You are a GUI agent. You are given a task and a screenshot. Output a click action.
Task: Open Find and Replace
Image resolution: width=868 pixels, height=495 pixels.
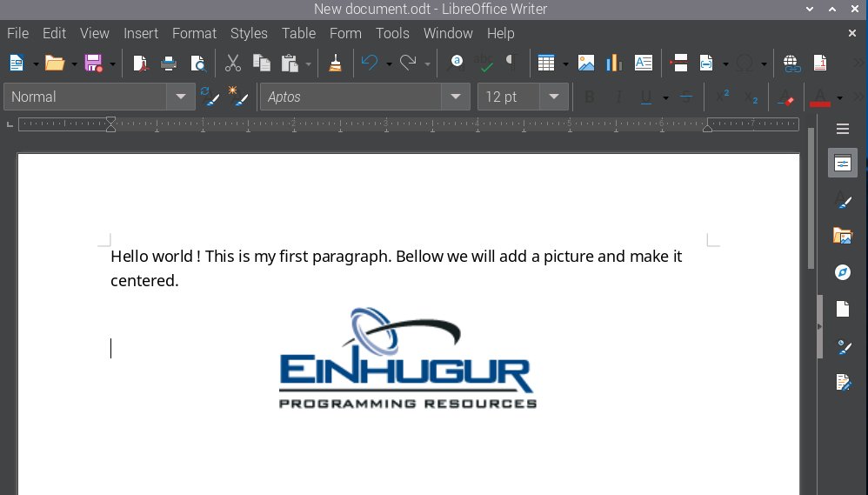tap(456, 64)
